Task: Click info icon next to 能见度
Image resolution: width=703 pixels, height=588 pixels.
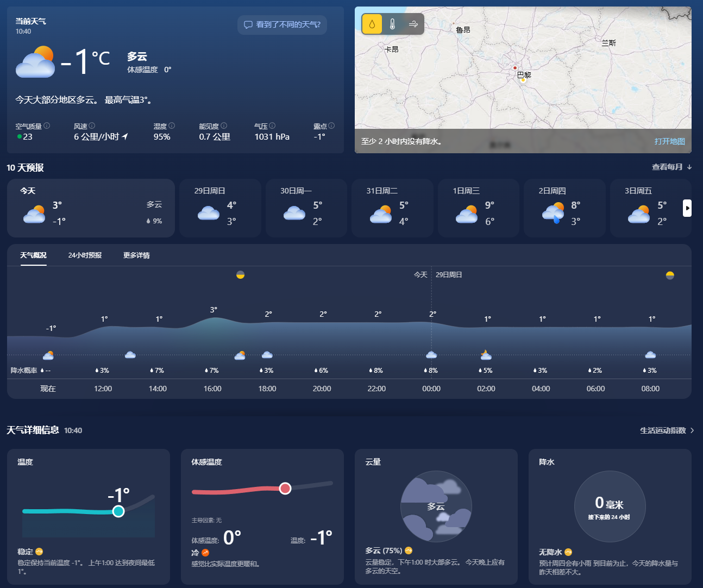Action: 224,126
